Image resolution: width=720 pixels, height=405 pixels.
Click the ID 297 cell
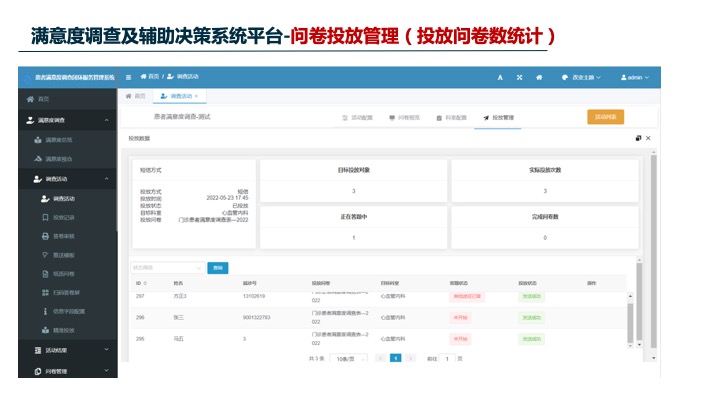click(140, 296)
